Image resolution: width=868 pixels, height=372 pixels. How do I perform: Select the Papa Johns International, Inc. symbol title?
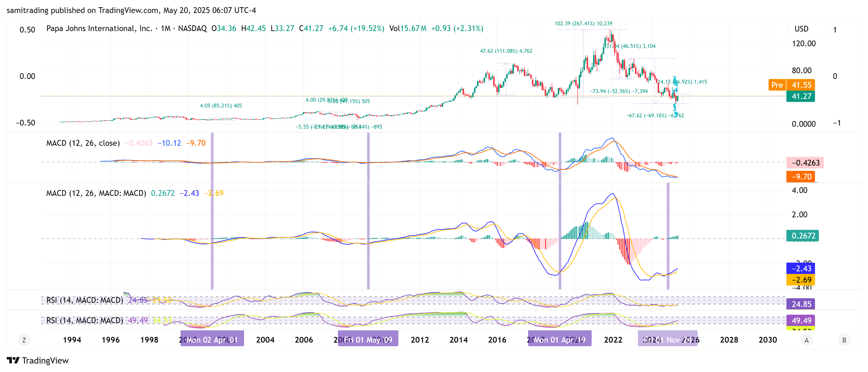99,28
